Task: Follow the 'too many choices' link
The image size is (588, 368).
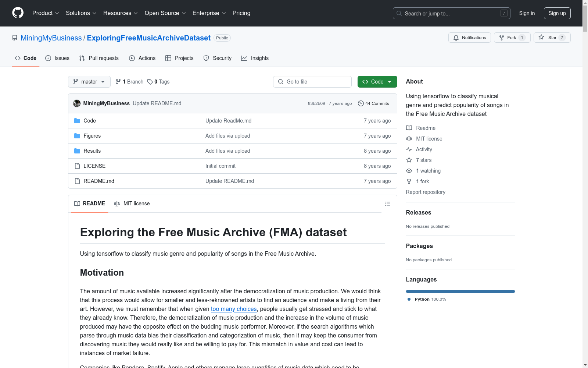Action: [234, 309]
